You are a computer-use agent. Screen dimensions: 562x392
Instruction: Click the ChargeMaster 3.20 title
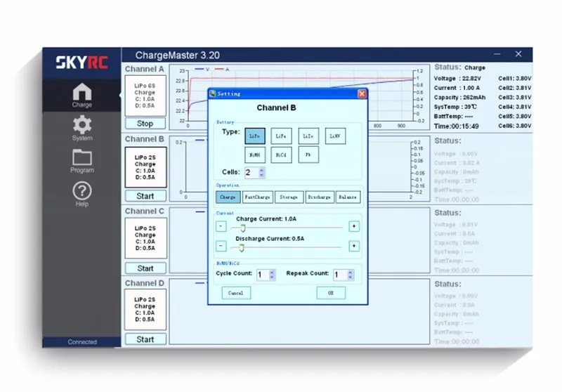coord(178,55)
